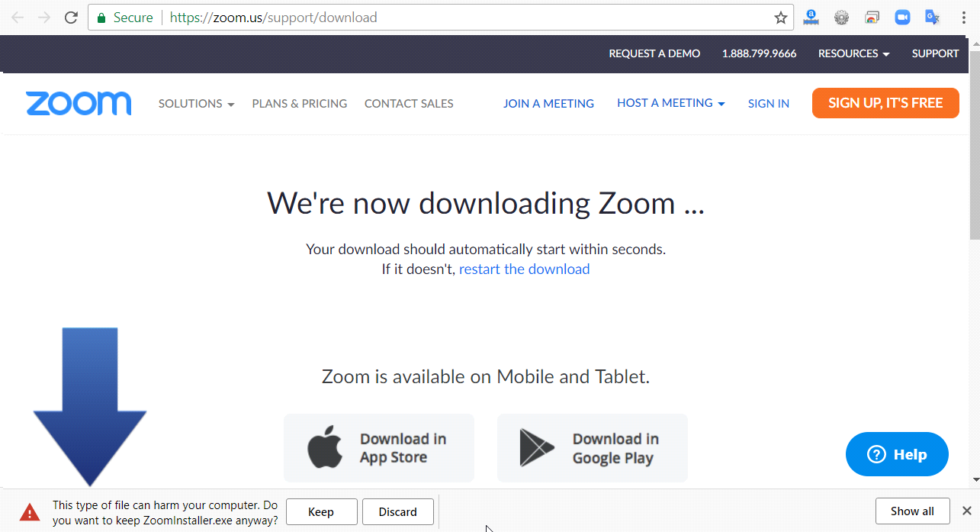The image size is (980, 532).
Task: Go to Plans & Pricing
Action: (x=300, y=104)
